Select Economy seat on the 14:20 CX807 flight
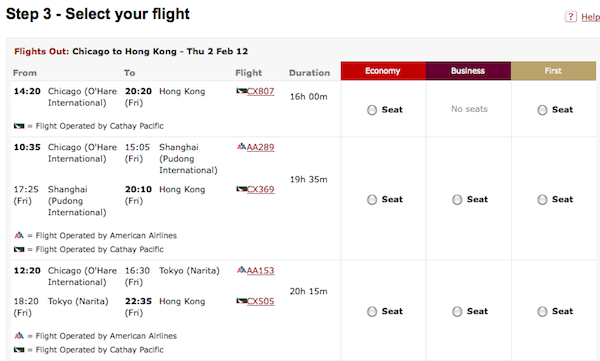The height and width of the screenshot is (361, 600). (x=372, y=110)
